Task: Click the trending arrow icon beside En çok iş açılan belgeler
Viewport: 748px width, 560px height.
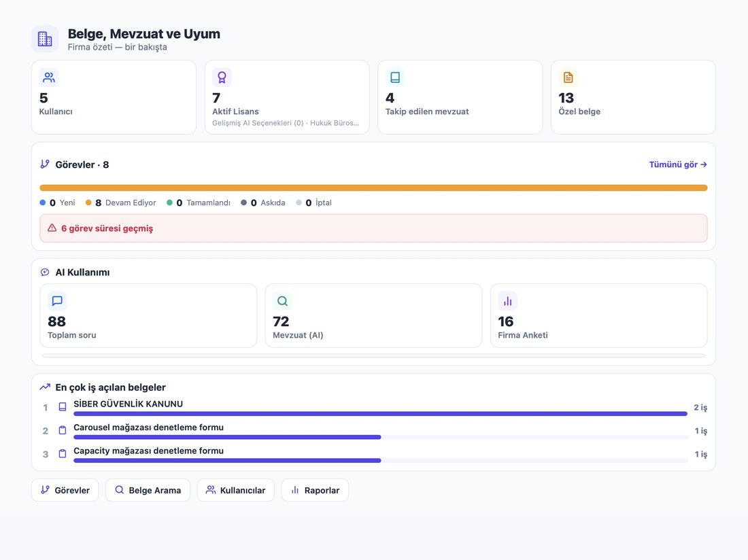Action: pyautogui.click(x=45, y=387)
